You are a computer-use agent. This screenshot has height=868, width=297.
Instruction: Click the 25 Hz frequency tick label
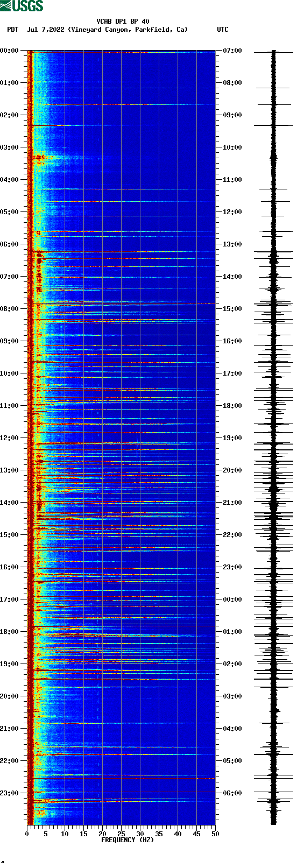[x=121, y=834]
